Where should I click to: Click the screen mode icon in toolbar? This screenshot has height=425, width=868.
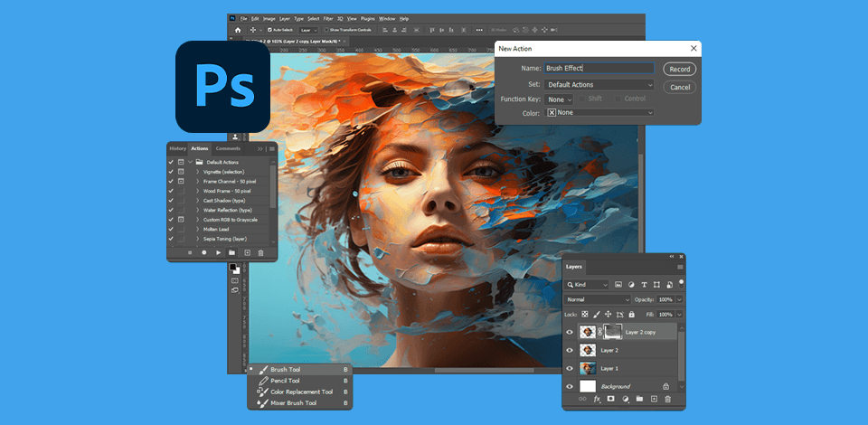(235, 290)
